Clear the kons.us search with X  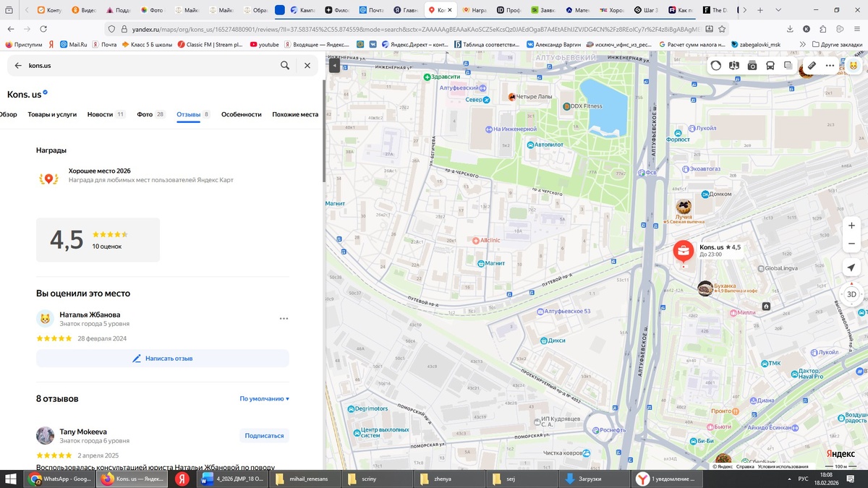click(x=307, y=65)
